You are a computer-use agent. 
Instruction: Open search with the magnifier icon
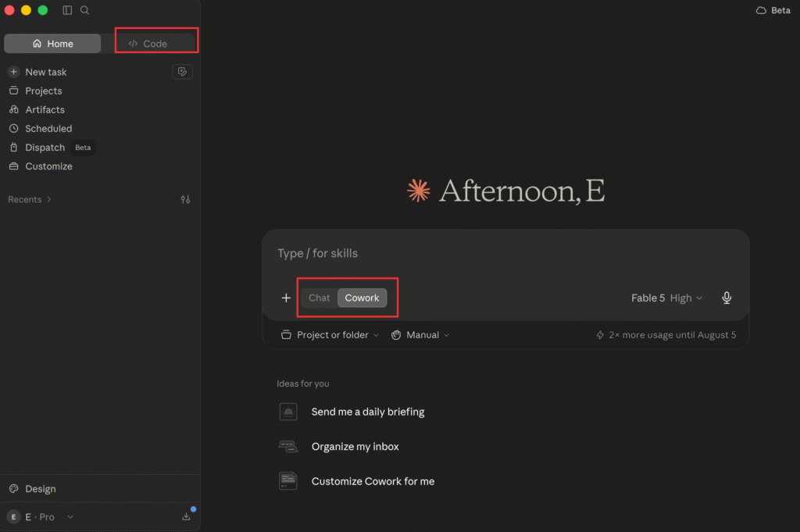pos(84,10)
